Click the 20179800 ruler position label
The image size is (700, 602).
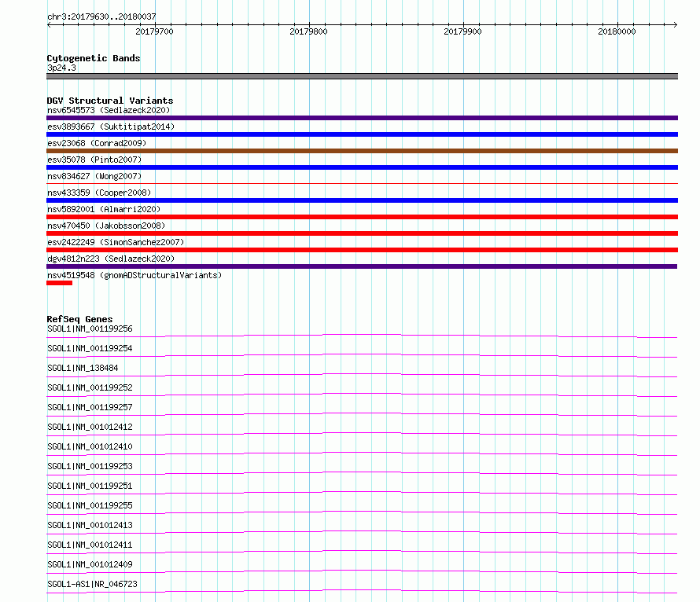308,31
